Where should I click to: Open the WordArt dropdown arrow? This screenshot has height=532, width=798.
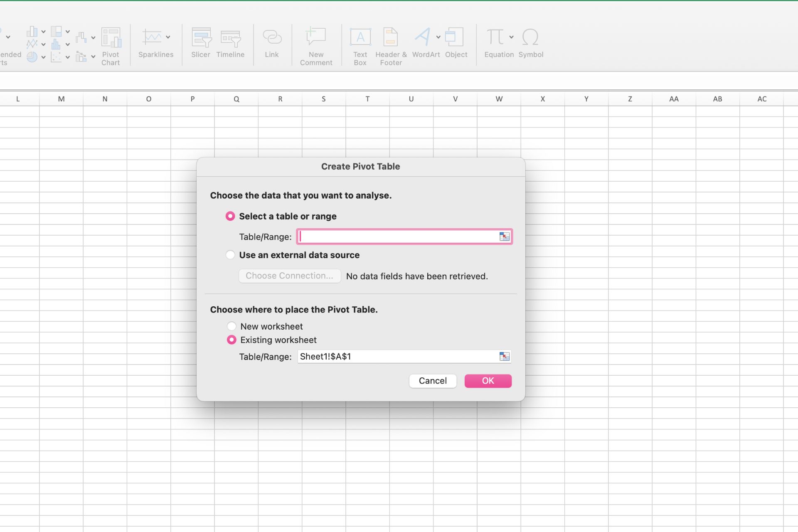point(438,37)
